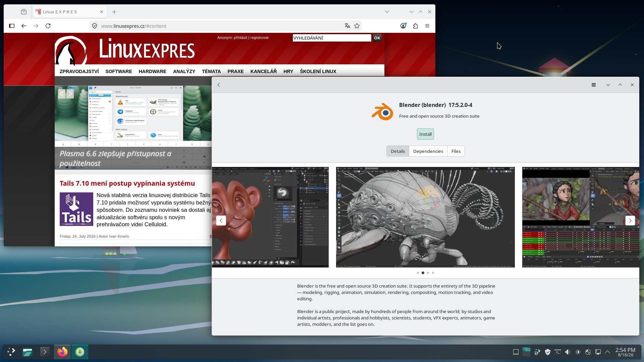Viewport: 644px width, 362px height.
Task: Switch to the software installer taskbar entry
Action: click(x=80, y=352)
